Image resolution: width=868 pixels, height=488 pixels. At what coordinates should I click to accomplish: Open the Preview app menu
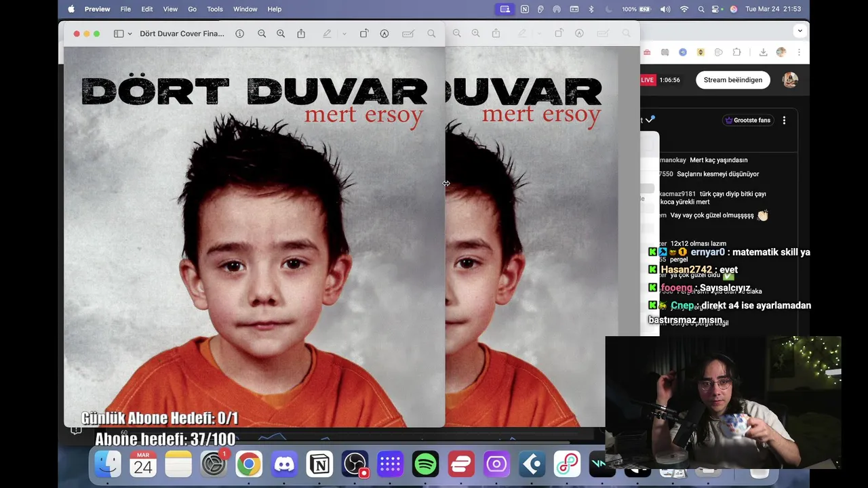point(97,9)
